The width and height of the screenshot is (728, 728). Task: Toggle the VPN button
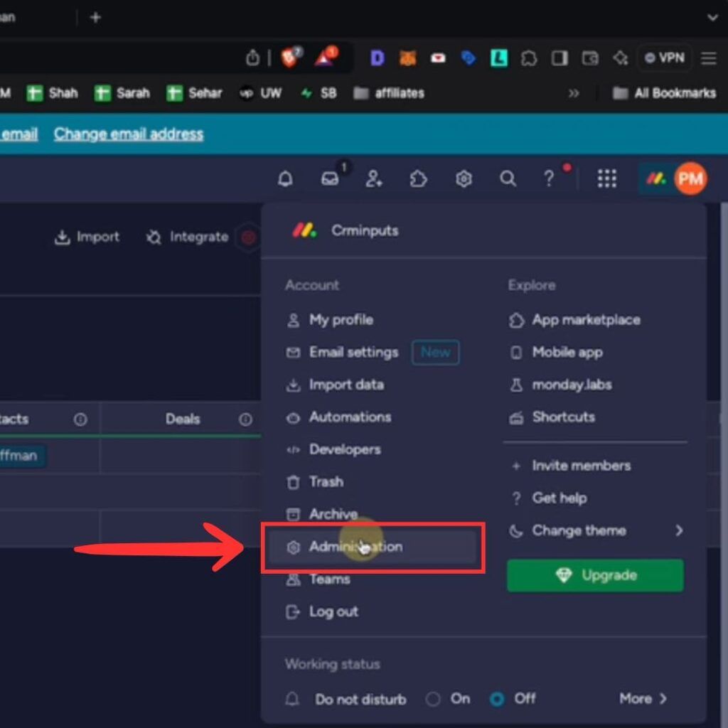click(x=665, y=58)
